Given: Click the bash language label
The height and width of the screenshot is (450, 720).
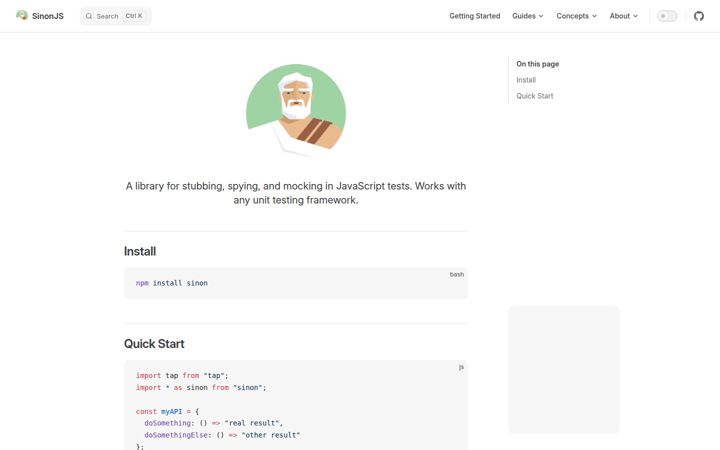Looking at the screenshot, I should point(456,274).
